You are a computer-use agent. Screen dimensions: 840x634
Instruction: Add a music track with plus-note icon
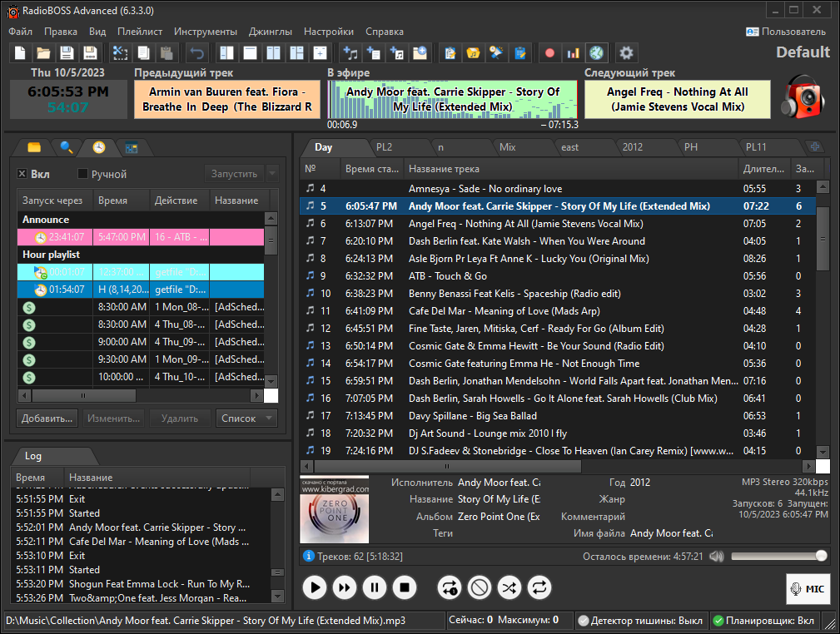pos(350,53)
